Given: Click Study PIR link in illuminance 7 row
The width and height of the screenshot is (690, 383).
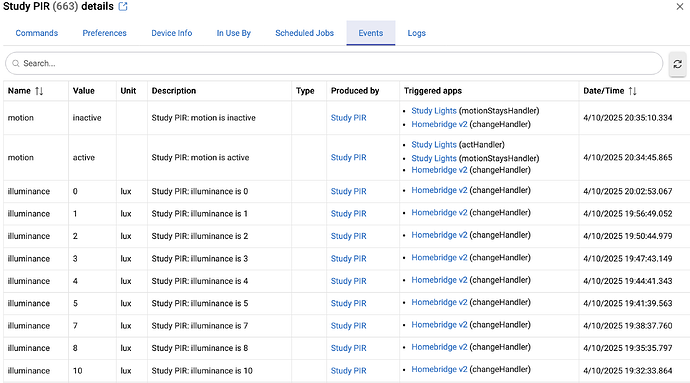Looking at the screenshot, I should tap(349, 326).
